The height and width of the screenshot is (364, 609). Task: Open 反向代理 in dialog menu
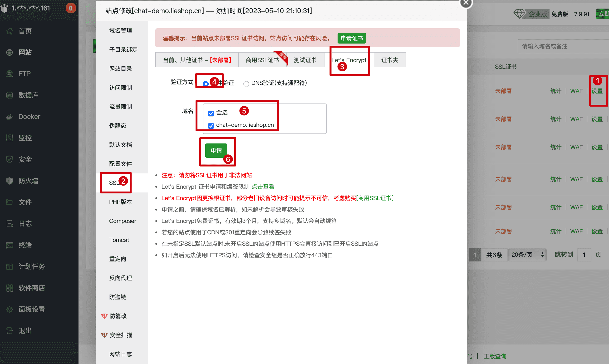point(122,278)
